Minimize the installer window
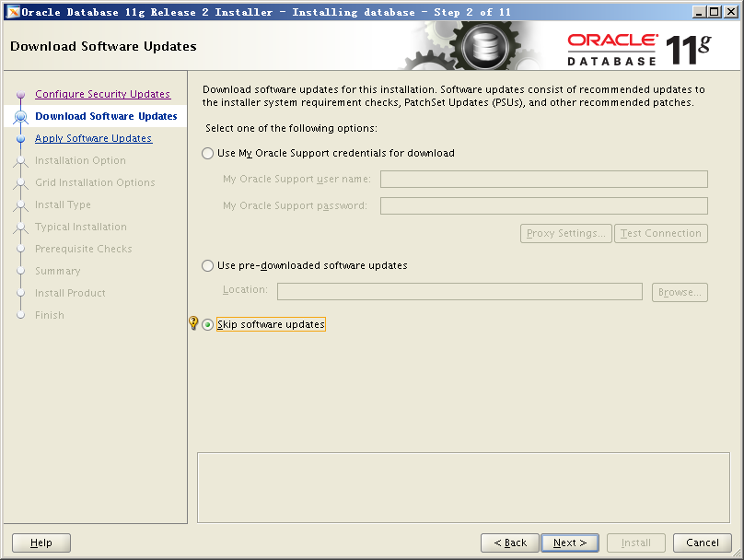744x560 pixels. tap(699, 11)
